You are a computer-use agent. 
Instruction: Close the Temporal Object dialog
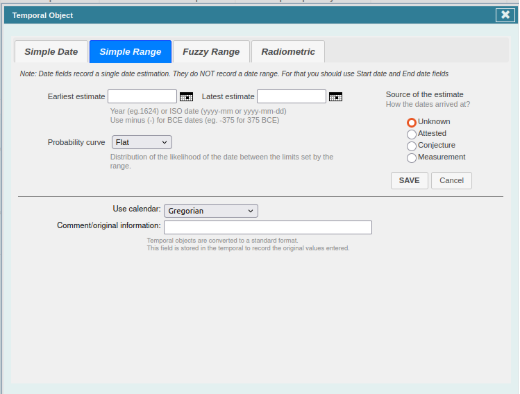point(505,15)
